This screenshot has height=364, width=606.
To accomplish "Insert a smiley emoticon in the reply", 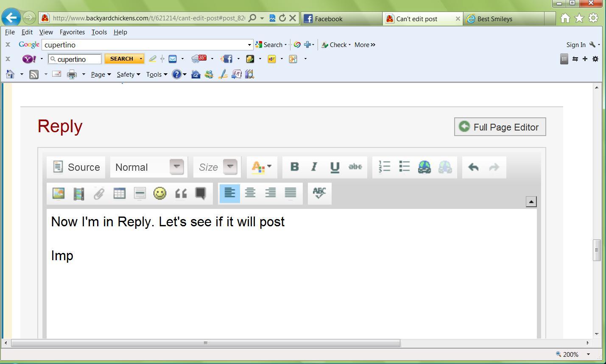I will click(x=160, y=194).
